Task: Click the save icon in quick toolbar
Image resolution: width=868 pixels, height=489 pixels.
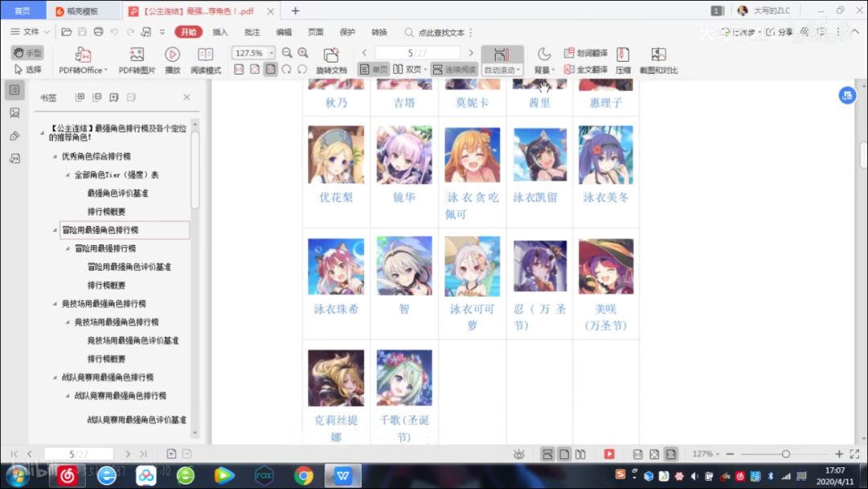Action: pyautogui.click(x=82, y=32)
